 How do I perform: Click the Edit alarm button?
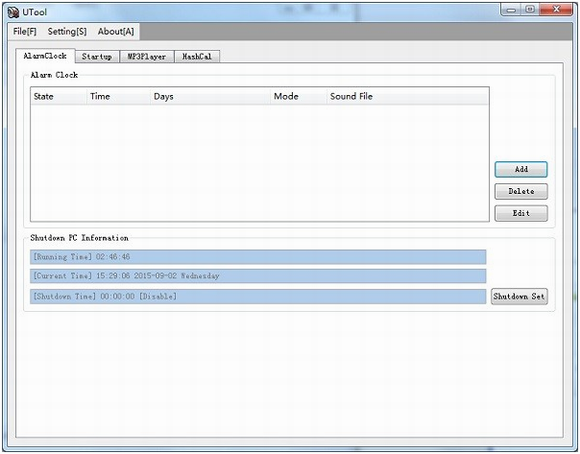[x=521, y=213]
